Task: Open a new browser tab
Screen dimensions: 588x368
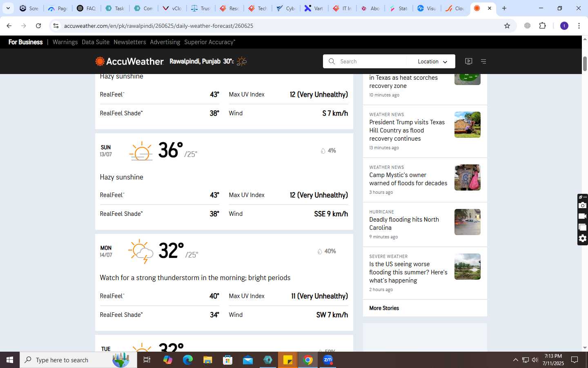Action: (504, 8)
